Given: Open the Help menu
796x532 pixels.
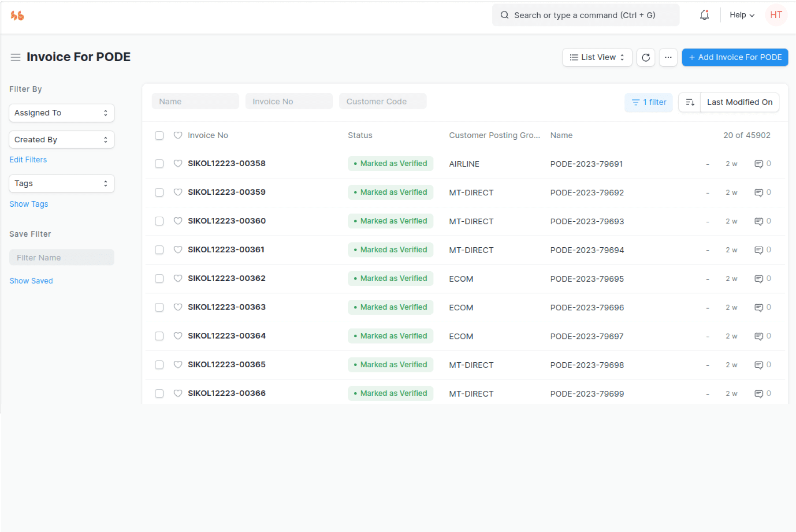Looking at the screenshot, I should tap(742, 15).
